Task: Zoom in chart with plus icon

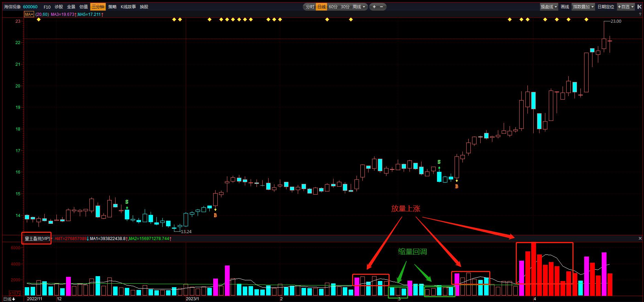Action: pyautogui.click(x=374, y=7)
